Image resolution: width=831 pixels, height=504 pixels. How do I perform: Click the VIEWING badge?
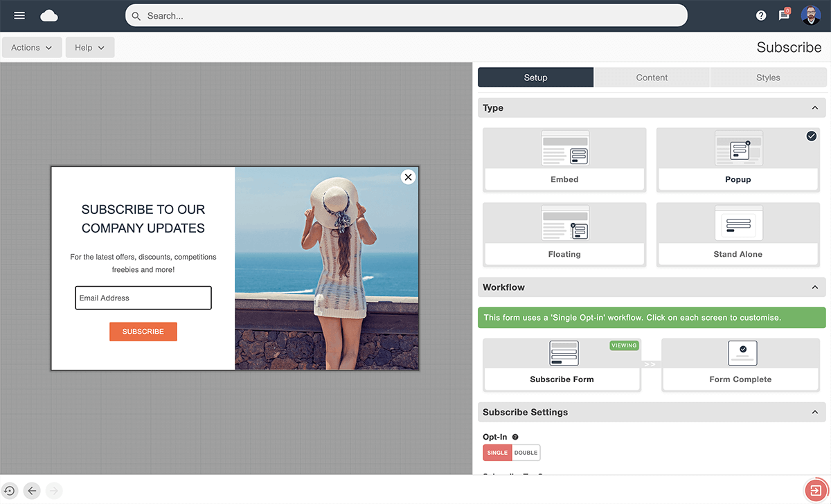(x=624, y=345)
